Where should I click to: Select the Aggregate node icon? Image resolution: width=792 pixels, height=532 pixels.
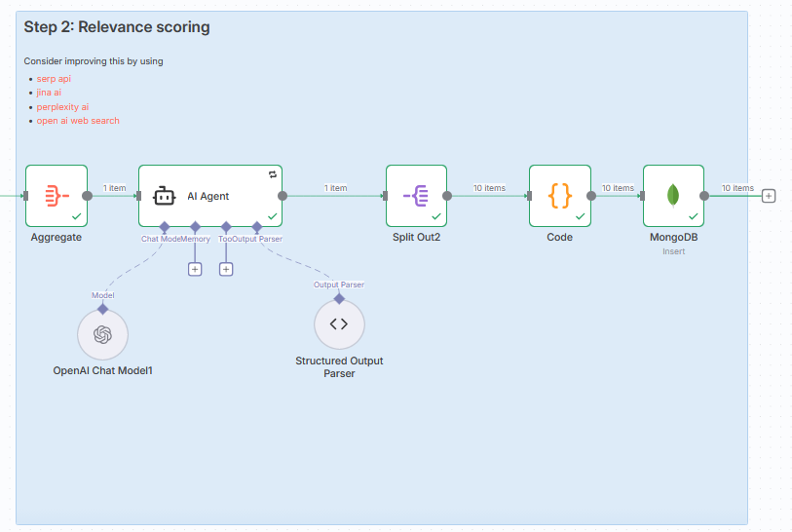57,195
